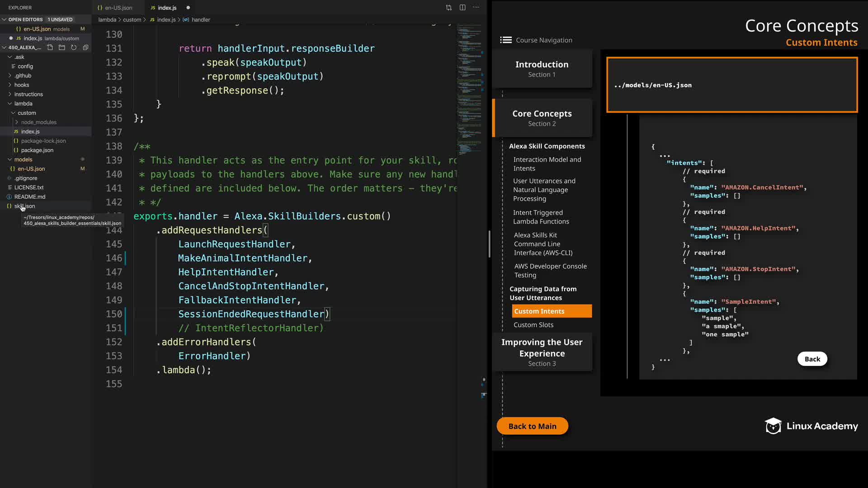
Task: Collapse the lambda folder
Action: 23,103
